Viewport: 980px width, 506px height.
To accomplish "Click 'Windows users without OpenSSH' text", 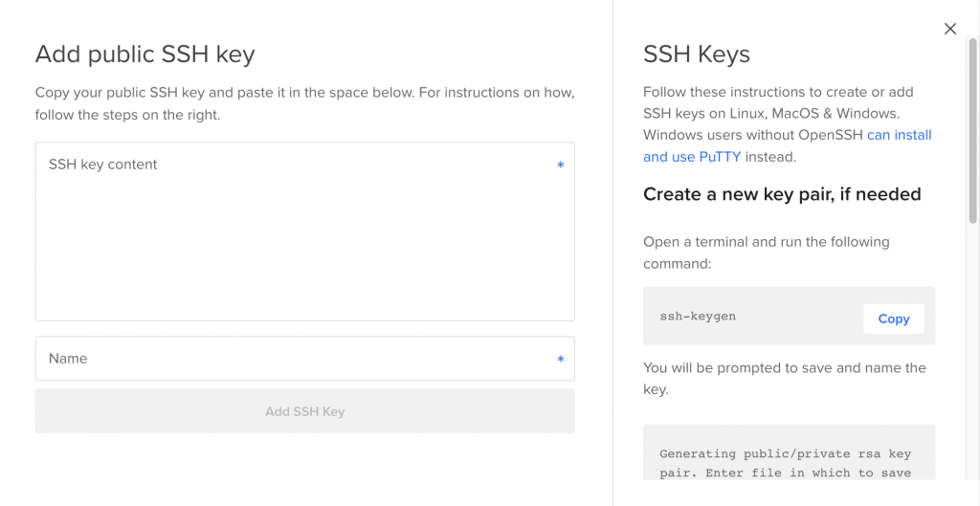I will (x=753, y=135).
